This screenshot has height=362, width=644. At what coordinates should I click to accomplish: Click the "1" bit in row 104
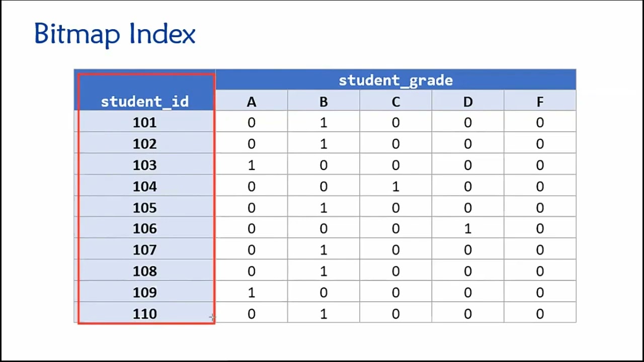point(395,186)
